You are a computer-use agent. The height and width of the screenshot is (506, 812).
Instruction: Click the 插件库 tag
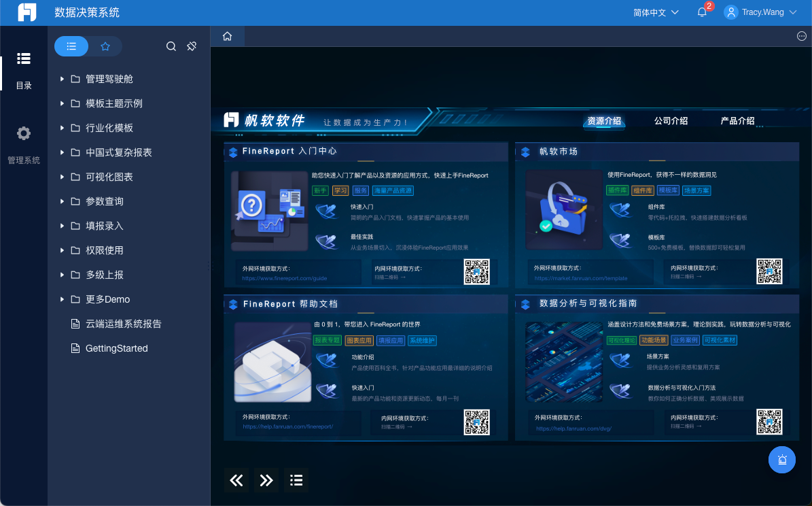(617, 190)
